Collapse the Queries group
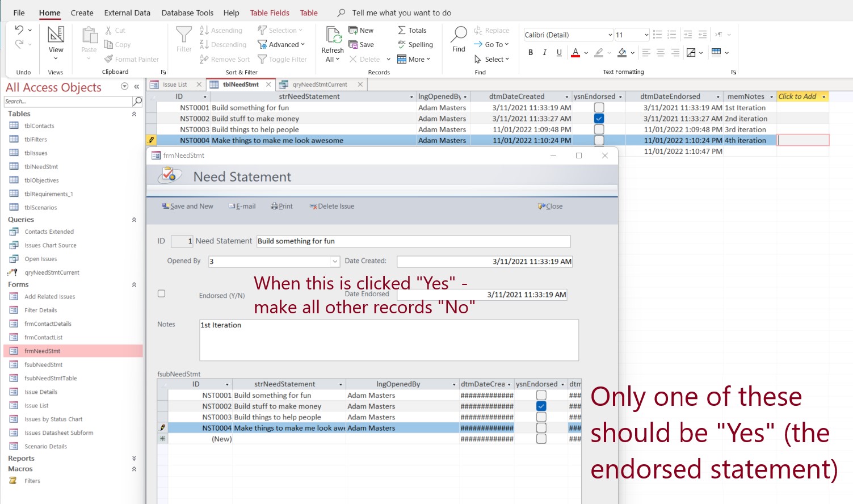This screenshot has width=853, height=504. point(135,220)
